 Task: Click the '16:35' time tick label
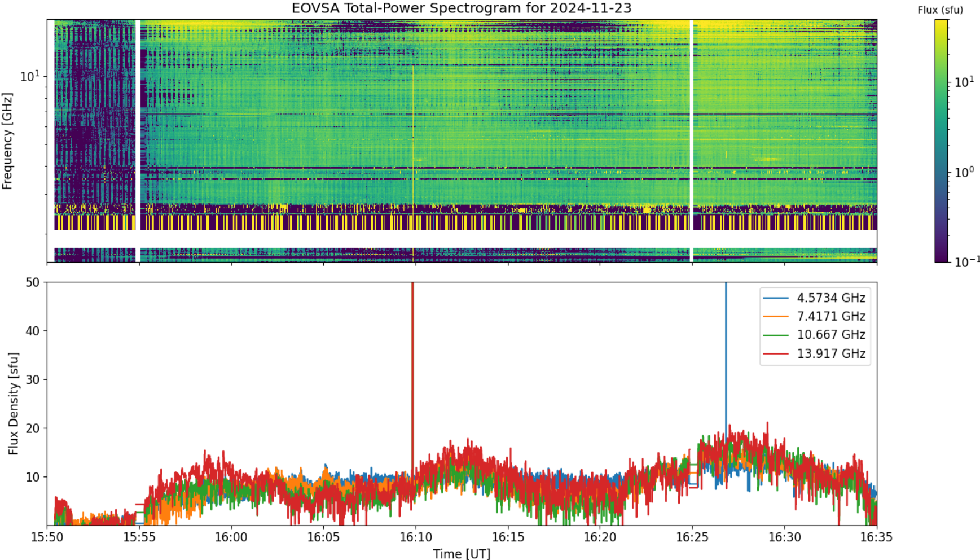point(877,537)
